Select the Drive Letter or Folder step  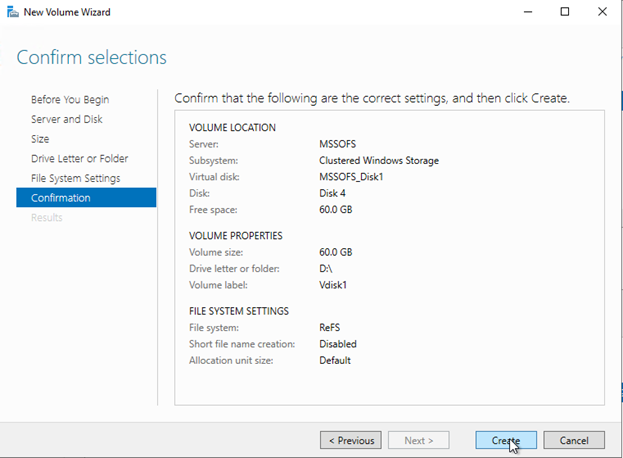(x=80, y=158)
